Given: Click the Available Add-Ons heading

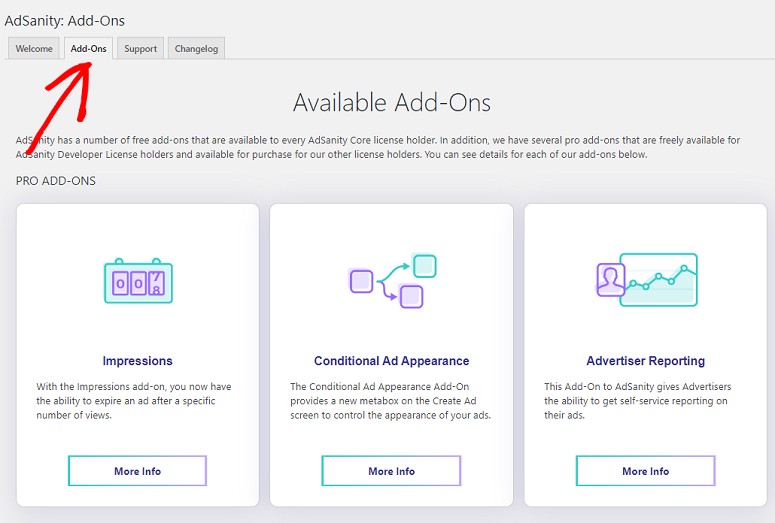Looking at the screenshot, I should point(392,103).
